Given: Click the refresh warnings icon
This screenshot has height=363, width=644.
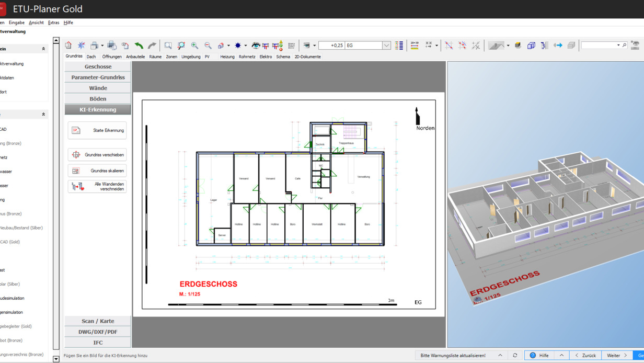Looking at the screenshot, I should point(515,356).
